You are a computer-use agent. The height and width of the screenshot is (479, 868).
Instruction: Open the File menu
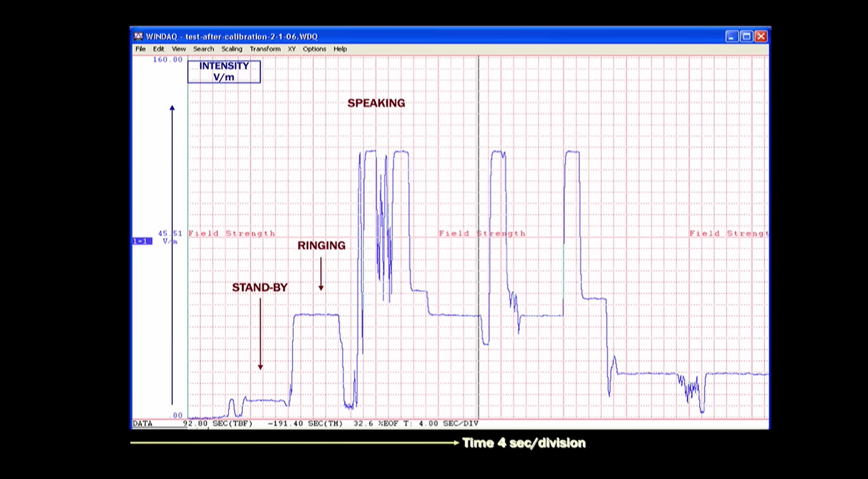(x=140, y=49)
